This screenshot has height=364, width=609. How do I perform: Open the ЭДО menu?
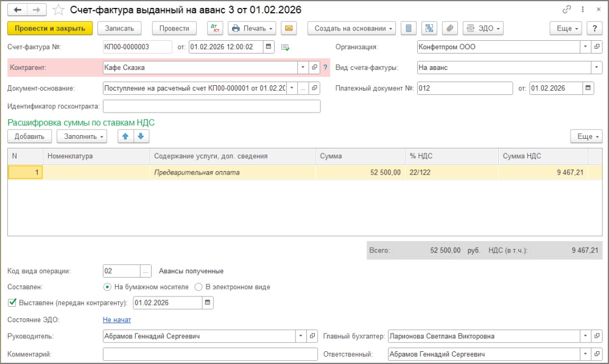(x=483, y=28)
